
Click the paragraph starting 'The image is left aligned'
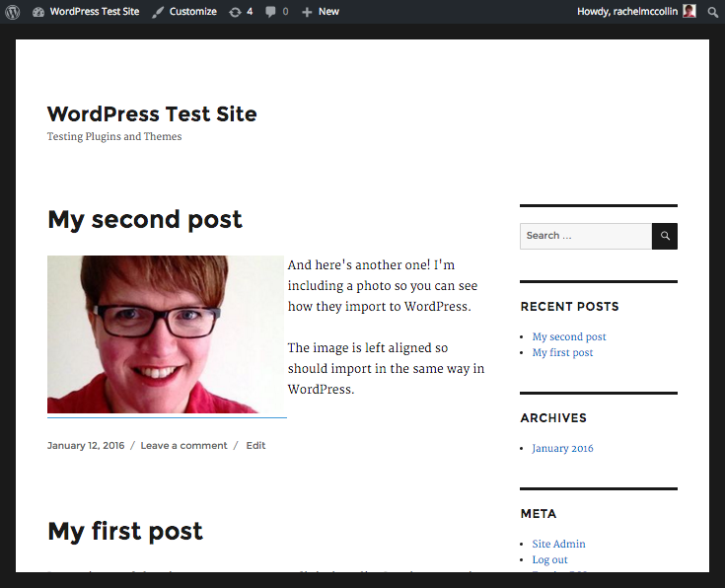click(x=386, y=369)
